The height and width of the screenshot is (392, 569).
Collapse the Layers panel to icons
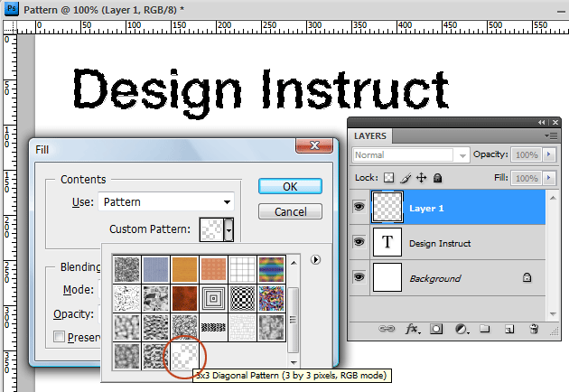click(541, 122)
